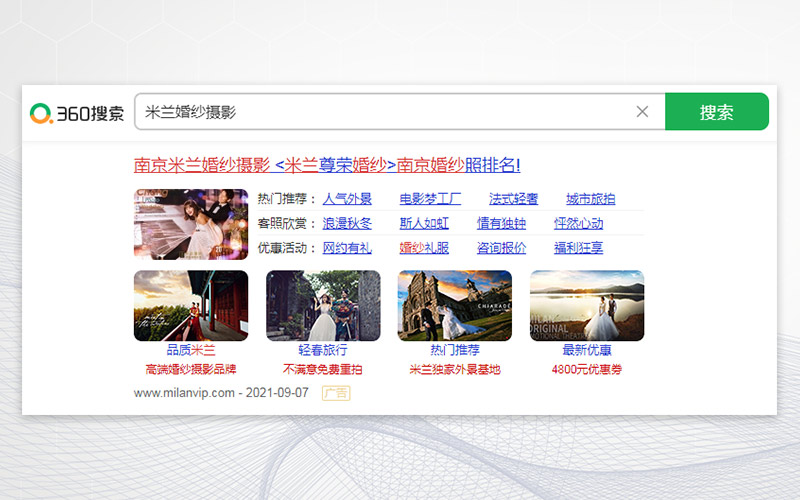Open the 最新优惠 caption link
This screenshot has height=500, width=800.
[x=587, y=350]
